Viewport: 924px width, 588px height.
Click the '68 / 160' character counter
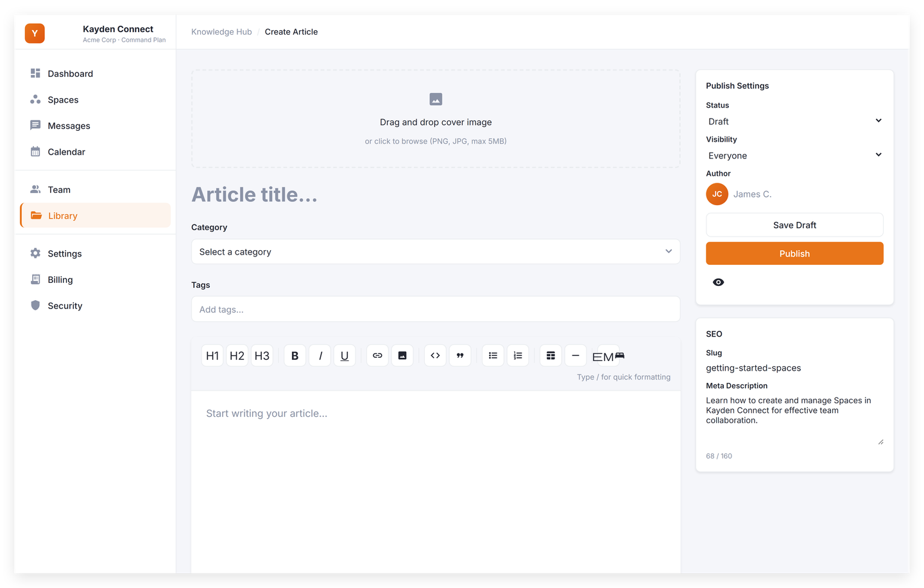719,457
